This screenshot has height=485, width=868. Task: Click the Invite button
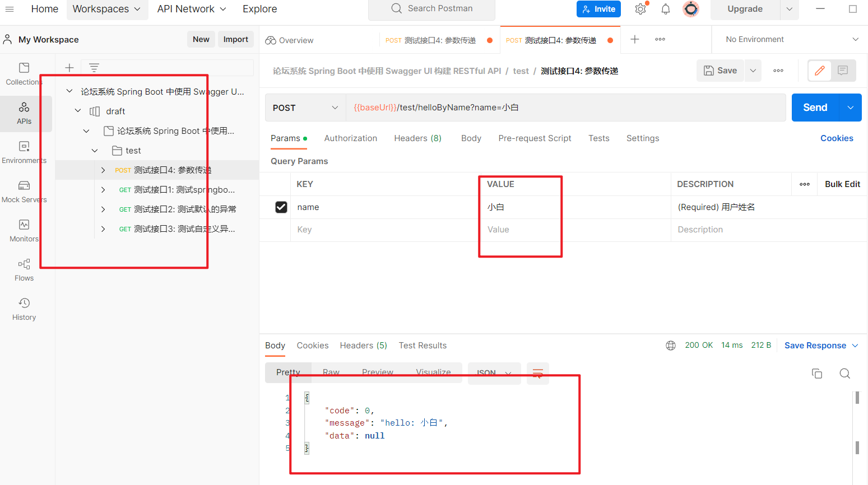click(598, 9)
